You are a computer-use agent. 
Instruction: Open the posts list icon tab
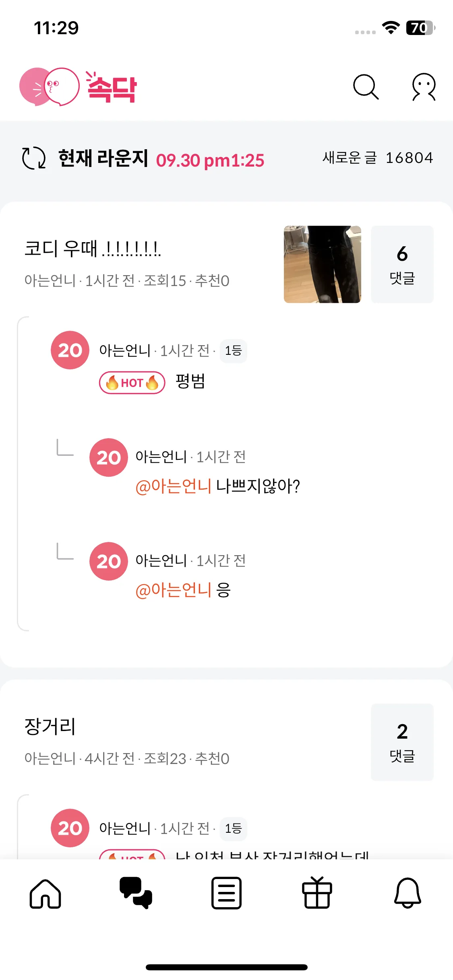tap(226, 894)
